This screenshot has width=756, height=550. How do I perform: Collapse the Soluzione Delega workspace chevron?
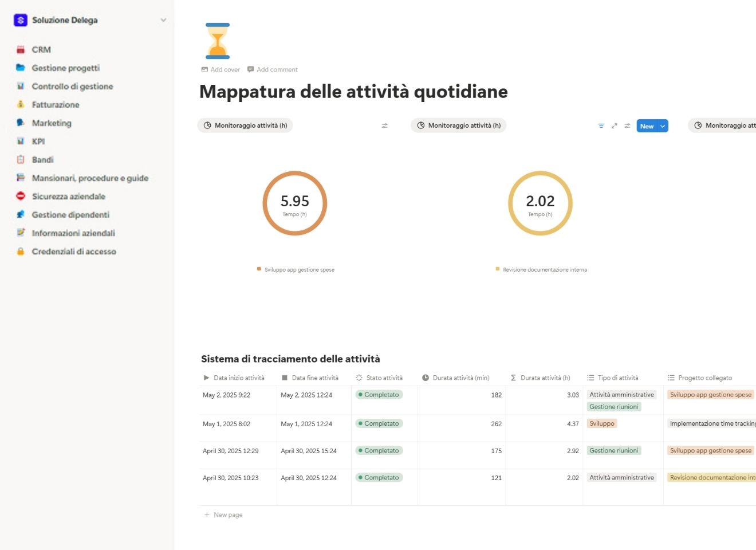(163, 20)
